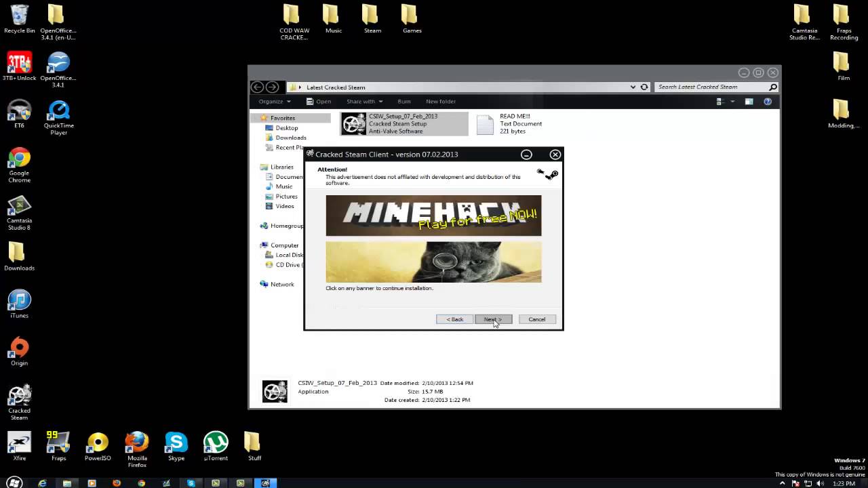Open Desktop under Favorites
This screenshot has height=488, width=868.
tap(287, 128)
